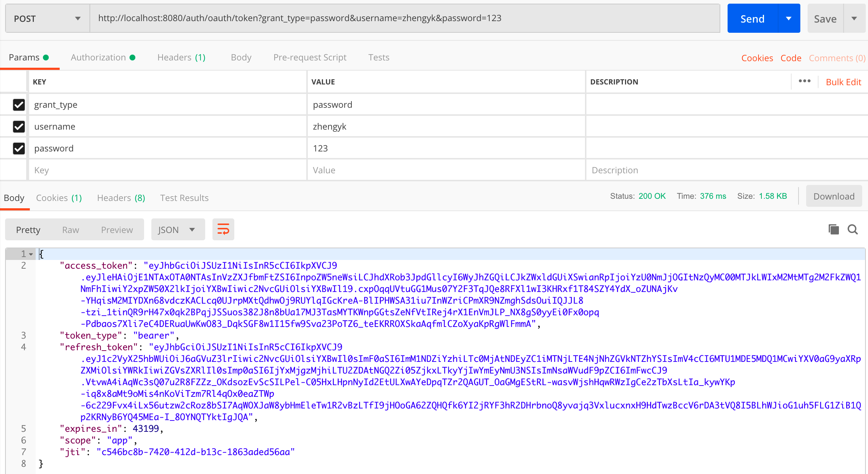Switch to Raw response view
The height and width of the screenshot is (474, 868).
[x=71, y=230]
